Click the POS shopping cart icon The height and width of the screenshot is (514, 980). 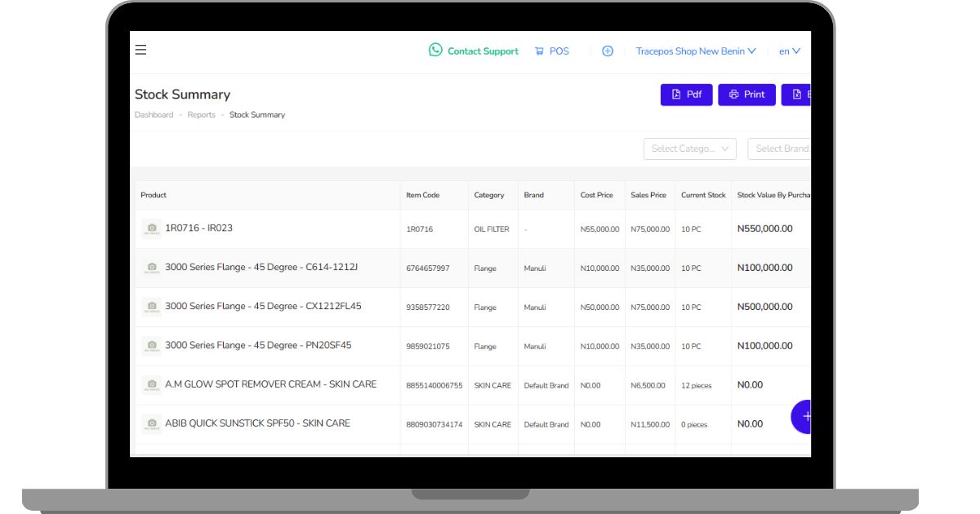[539, 51]
